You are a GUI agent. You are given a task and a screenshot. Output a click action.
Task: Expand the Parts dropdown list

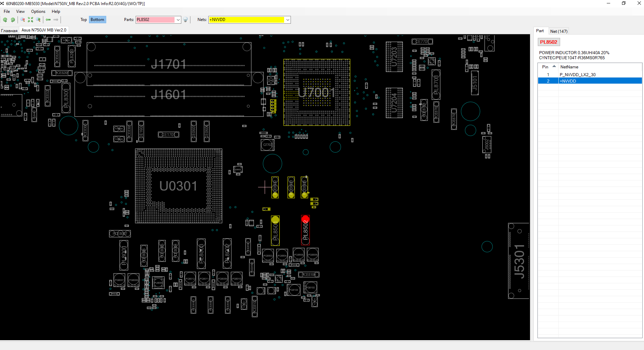click(x=178, y=20)
